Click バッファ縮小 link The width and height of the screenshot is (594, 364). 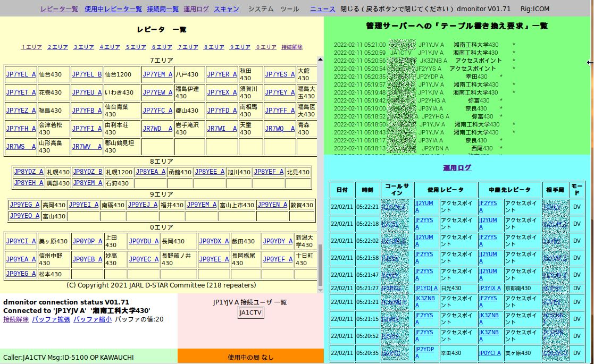coord(93,319)
